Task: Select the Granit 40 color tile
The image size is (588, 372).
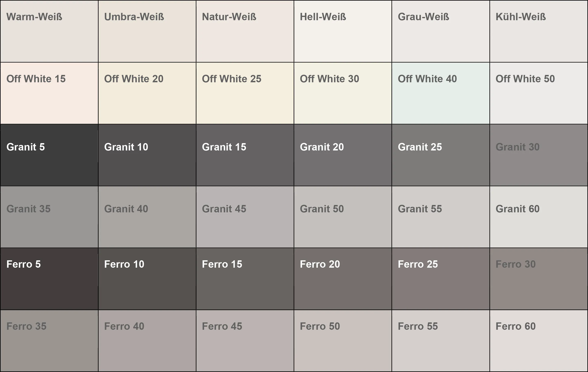Action: point(147,217)
